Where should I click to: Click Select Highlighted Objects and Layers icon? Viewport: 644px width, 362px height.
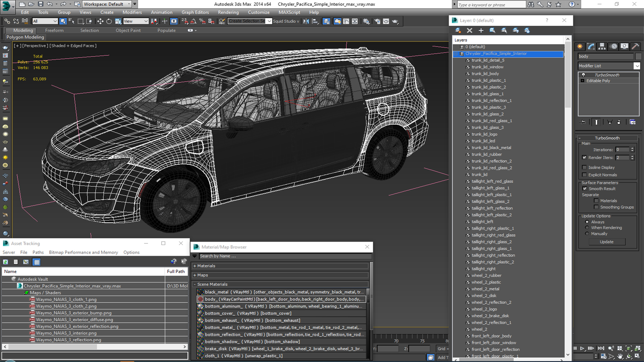[x=492, y=31]
